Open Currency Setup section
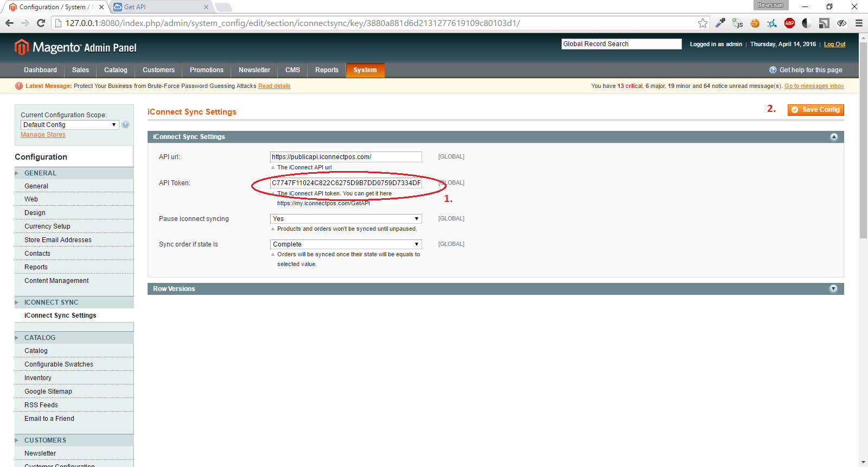The height and width of the screenshot is (467, 868). click(x=47, y=226)
